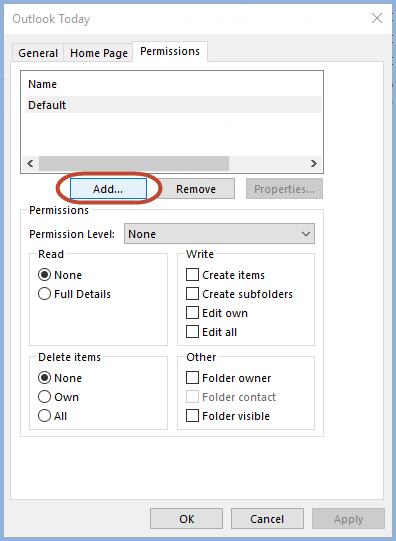
Task: Click the Remove button
Action: click(x=196, y=189)
